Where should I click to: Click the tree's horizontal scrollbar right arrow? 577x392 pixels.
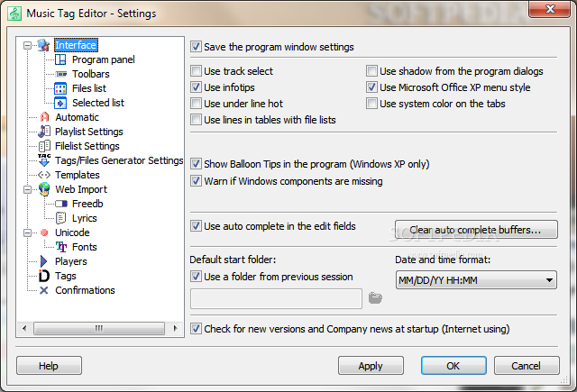pyautogui.click(x=176, y=328)
